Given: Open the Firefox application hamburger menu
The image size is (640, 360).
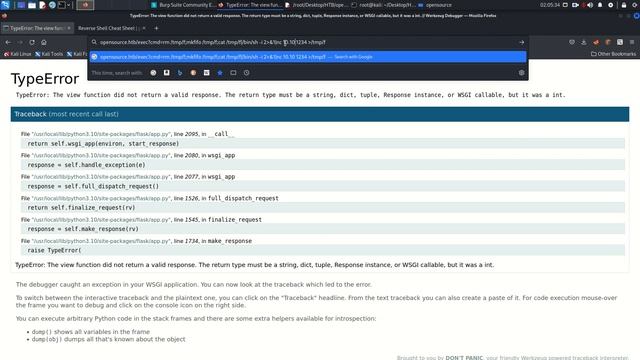Looking at the screenshot, I should (632, 42).
